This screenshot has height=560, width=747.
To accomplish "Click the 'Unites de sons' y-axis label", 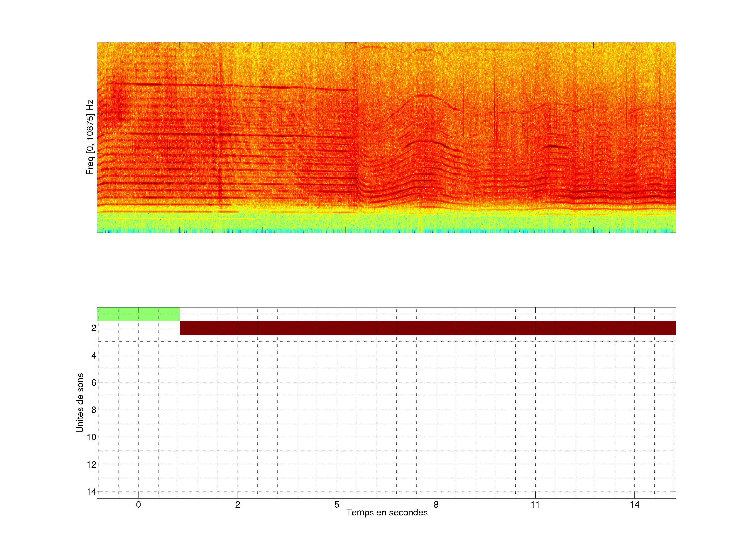I will (x=80, y=402).
